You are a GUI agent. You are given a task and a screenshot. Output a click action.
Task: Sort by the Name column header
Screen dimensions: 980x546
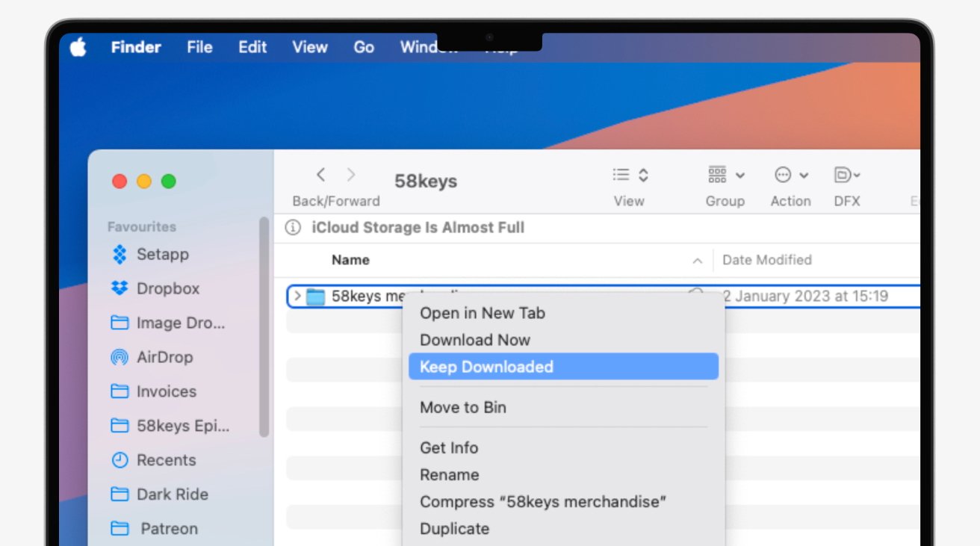[x=350, y=260]
